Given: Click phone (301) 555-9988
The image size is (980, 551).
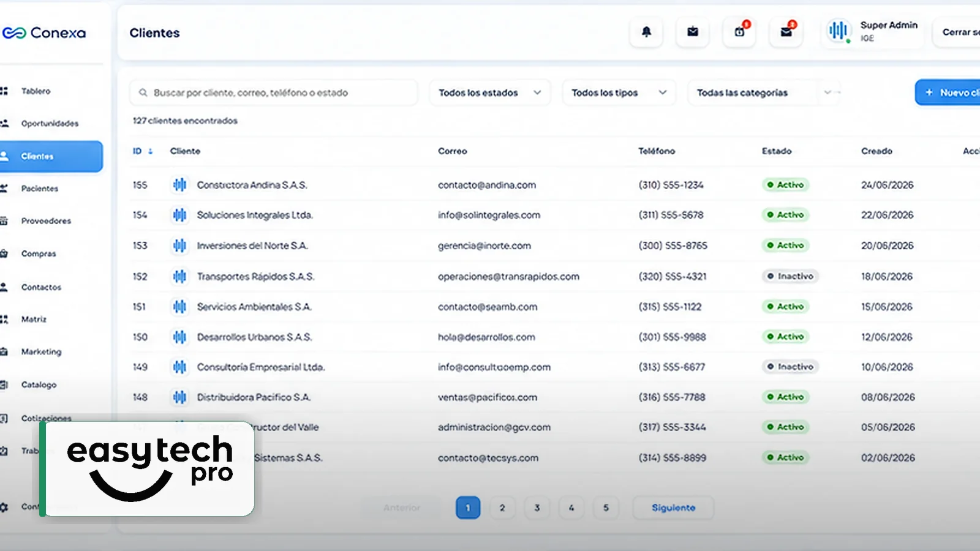Looking at the screenshot, I should click(672, 337).
